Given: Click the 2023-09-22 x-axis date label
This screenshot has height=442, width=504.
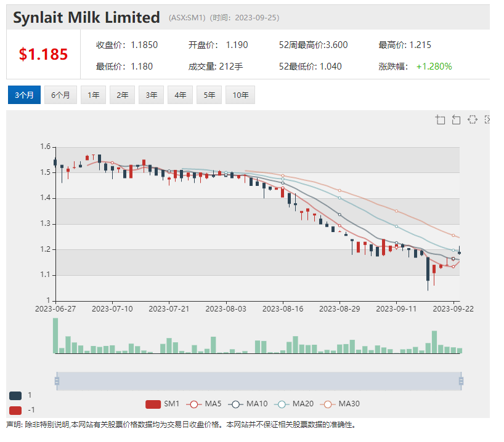Looking at the screenshot, I should click(x=453, y=309).
